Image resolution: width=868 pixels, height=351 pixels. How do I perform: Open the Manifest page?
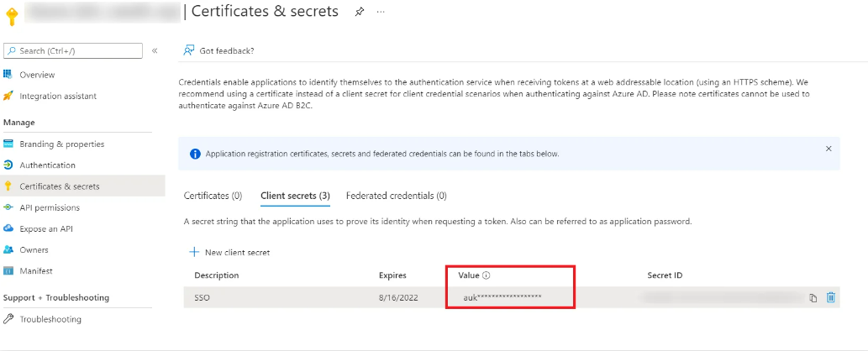(x=36, y=270)
